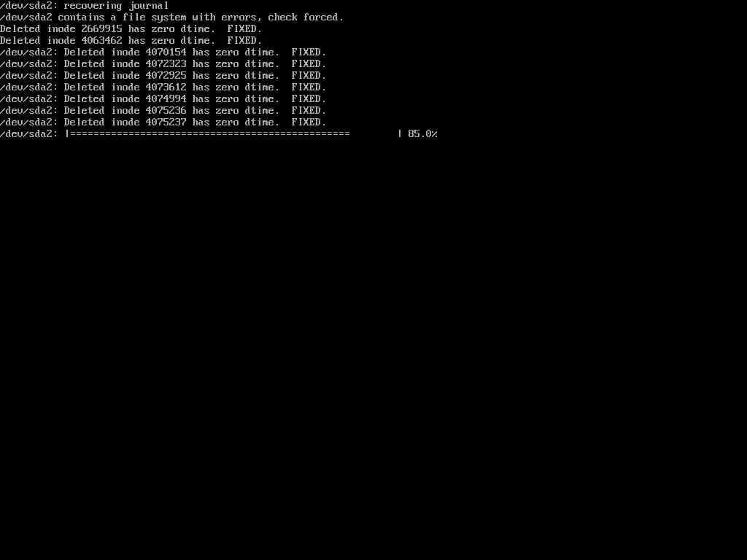The image size is (747, 560).
Task: Click the 85.0% progress percentage
Action: coord(422,134)
